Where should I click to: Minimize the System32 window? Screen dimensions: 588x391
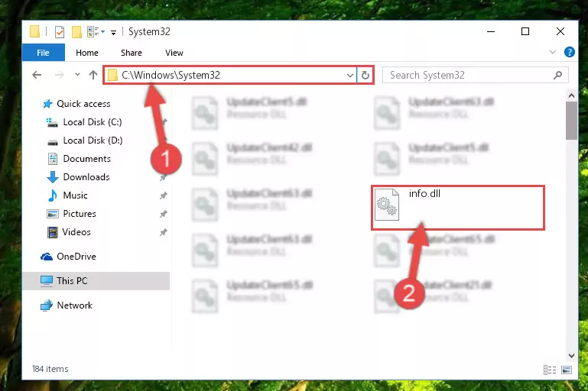coord(491,32)
